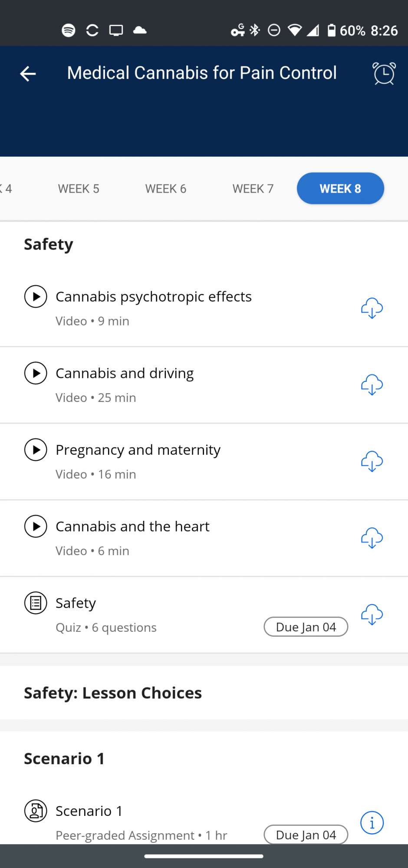Image resolution: width=408 pixels, height=868 pixels.
Task: Play Cannabis and the heart video
Action: point(36,526)
